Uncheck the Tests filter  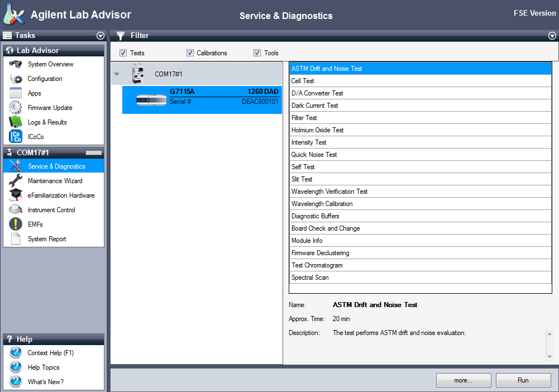[x=122, y=52]
